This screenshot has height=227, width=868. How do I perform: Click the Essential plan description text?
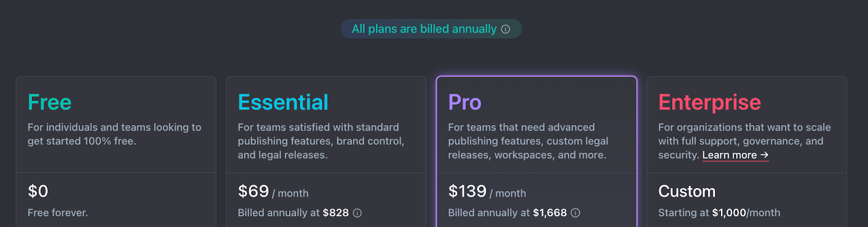coord(321,141)
